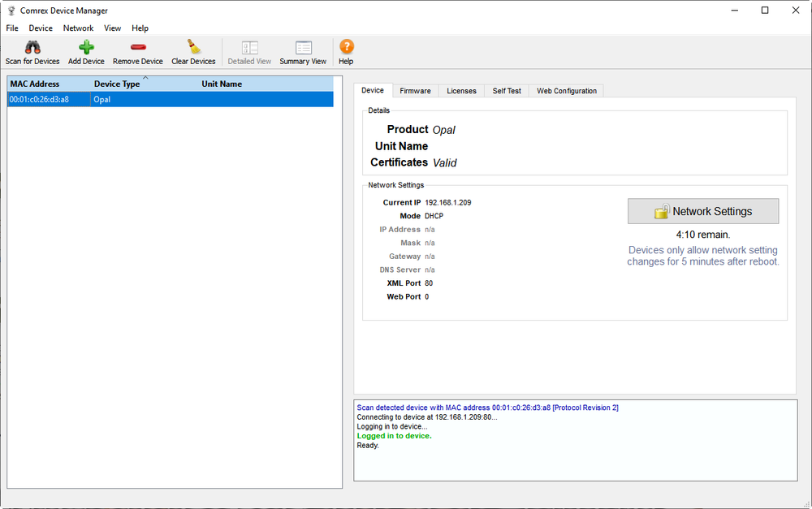This screenshot has height=509, width=812.
Task: Switch to the Self Test tab
Action: tap(507, 91)
